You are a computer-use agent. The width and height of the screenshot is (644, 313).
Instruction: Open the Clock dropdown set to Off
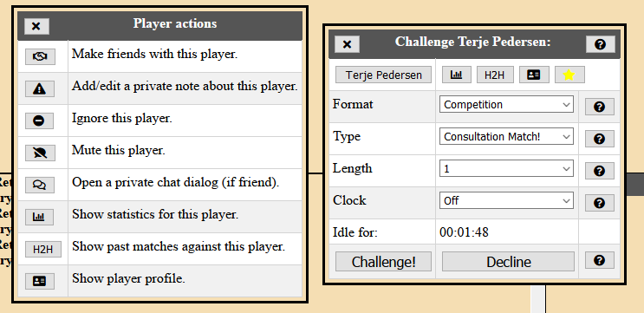coord(506,200)
